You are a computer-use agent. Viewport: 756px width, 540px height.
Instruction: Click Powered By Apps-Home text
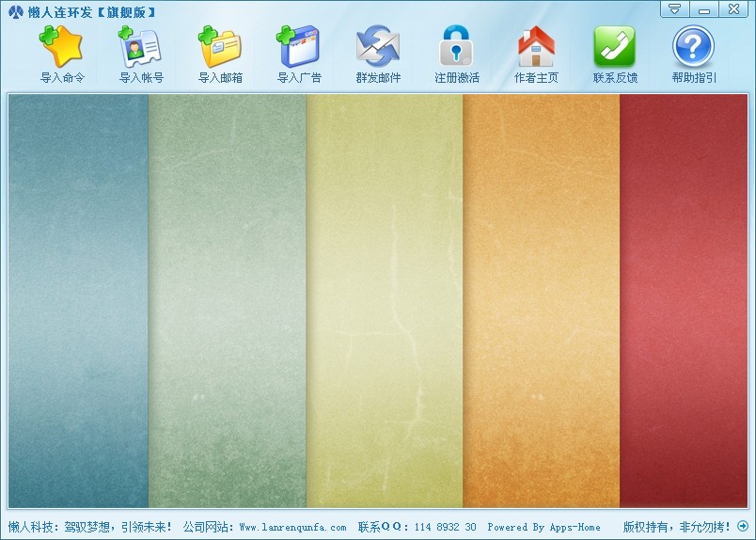[x=543, y=527]
